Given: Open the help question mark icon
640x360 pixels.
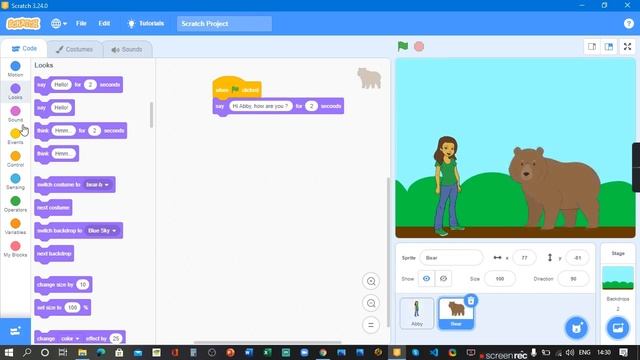Looking at the screenshot, I should (629, 24).
